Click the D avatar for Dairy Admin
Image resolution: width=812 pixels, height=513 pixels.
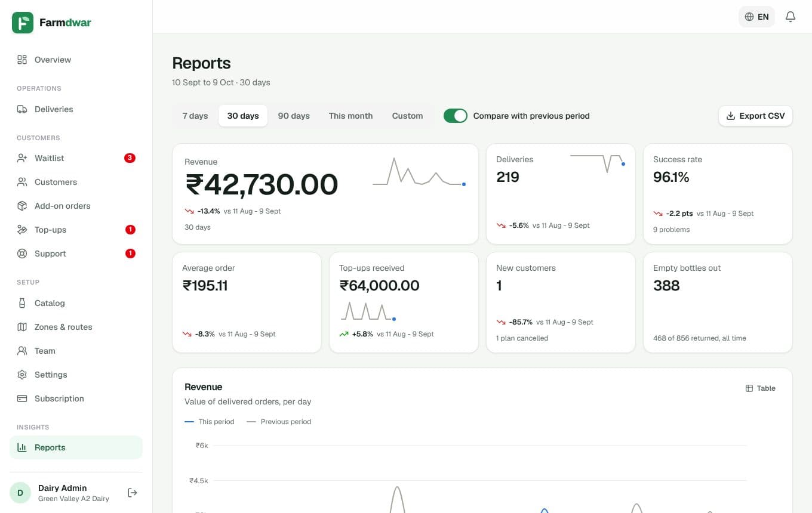click(20, 493)
